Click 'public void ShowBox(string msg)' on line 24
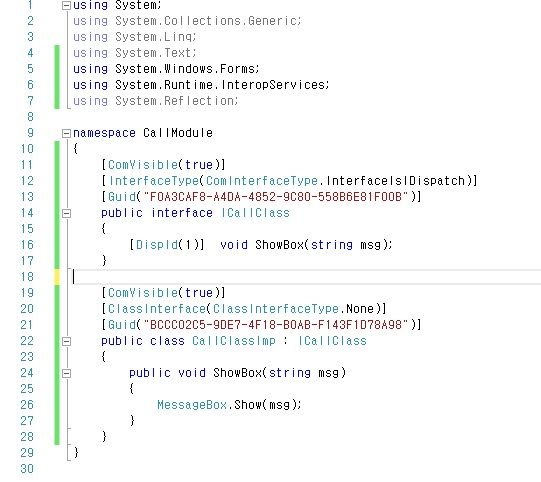 point(237,373)
